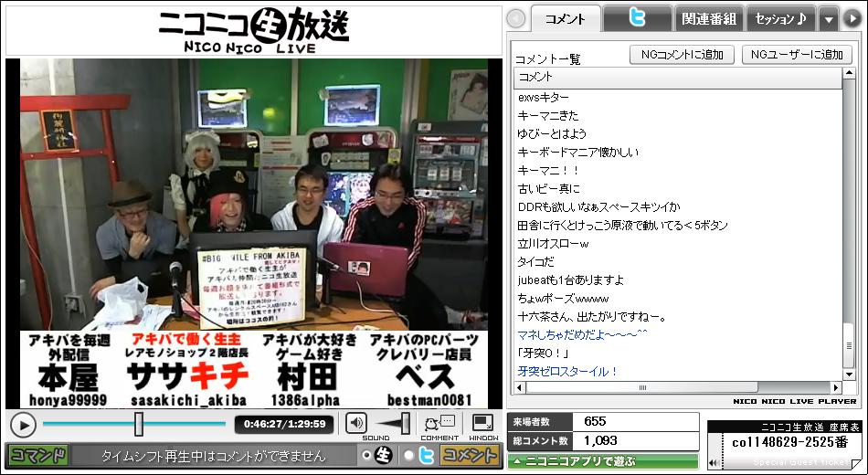The image size is (868, 475).
Task: Click the comment list scroll down arrow
Action: click(849, 375)
